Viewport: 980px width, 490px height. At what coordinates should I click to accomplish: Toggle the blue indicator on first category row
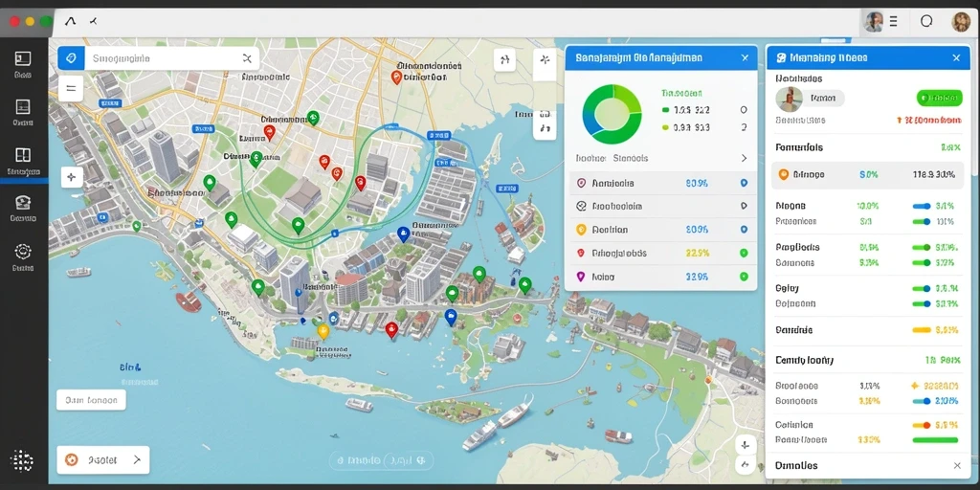coord(743,183)
